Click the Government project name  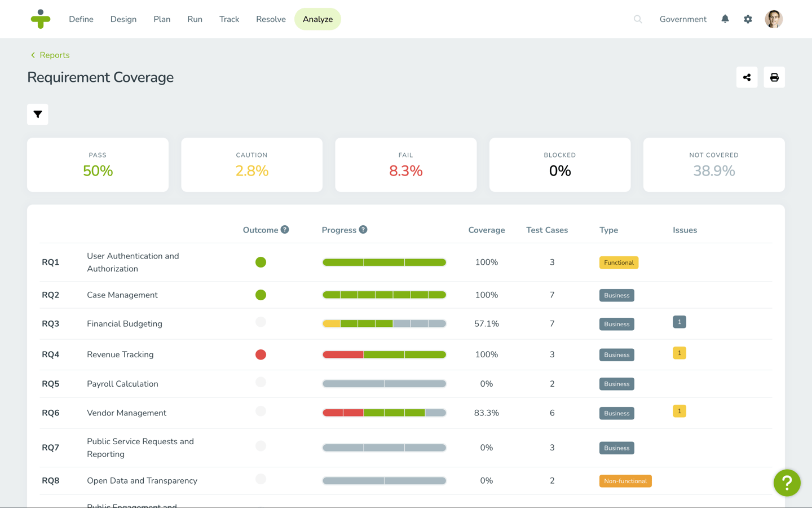pos(683,19)
